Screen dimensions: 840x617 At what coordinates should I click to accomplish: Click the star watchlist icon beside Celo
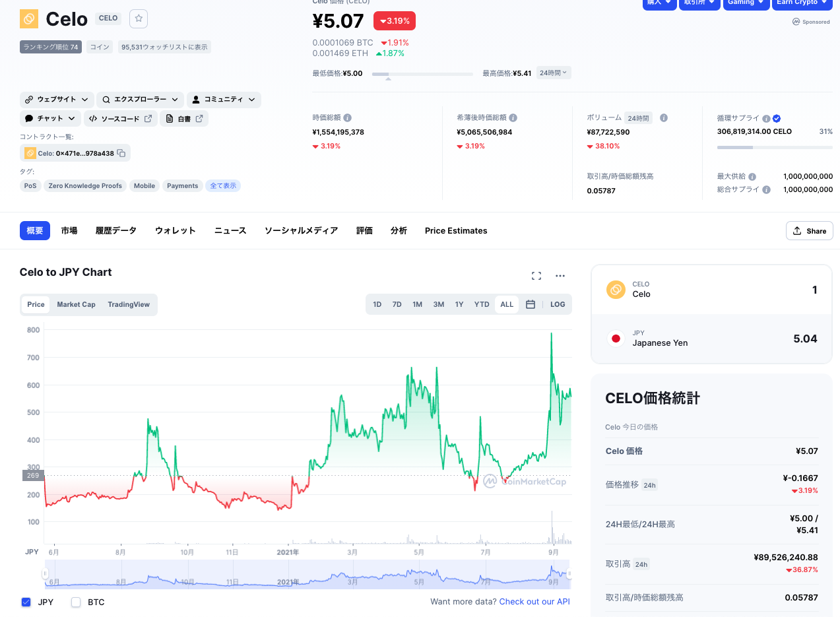tap(139, 18)
